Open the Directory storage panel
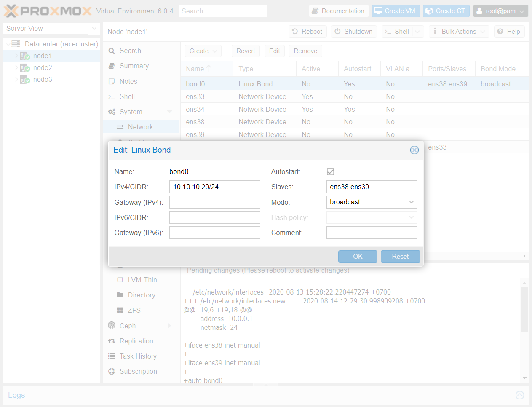Screen dimensions: 532x407 tap(142, 295)
